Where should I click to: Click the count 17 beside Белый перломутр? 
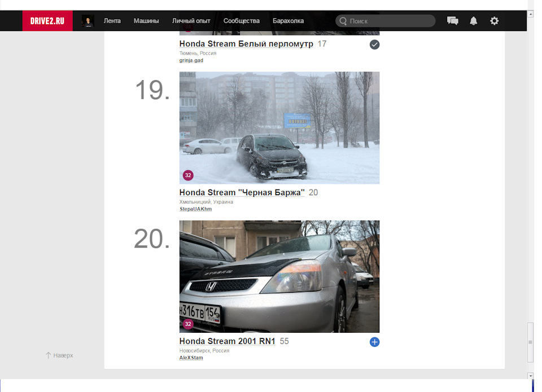pyautogui.click(x=322, y=44)
